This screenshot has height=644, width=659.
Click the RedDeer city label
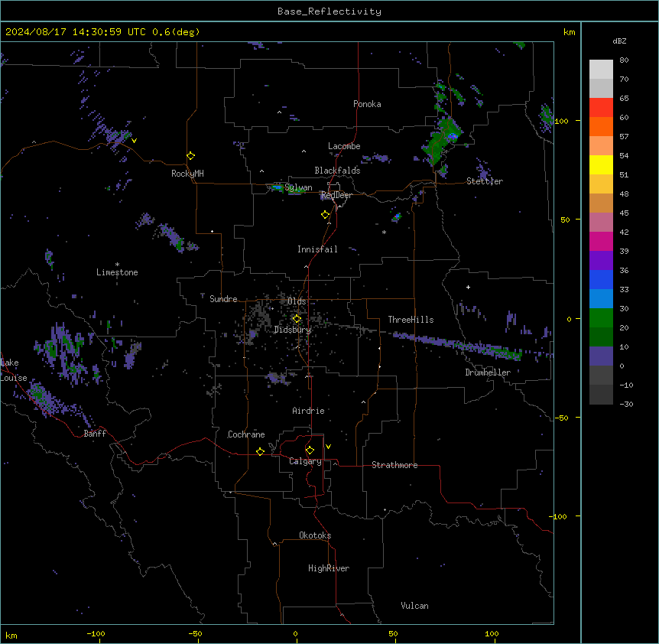pos(336,195)
